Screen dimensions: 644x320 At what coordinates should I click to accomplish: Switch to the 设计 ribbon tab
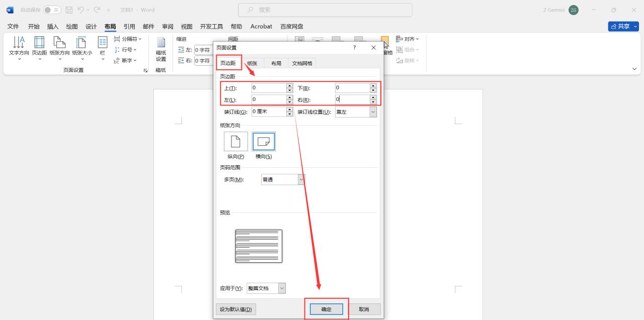(x=91, y=26)
